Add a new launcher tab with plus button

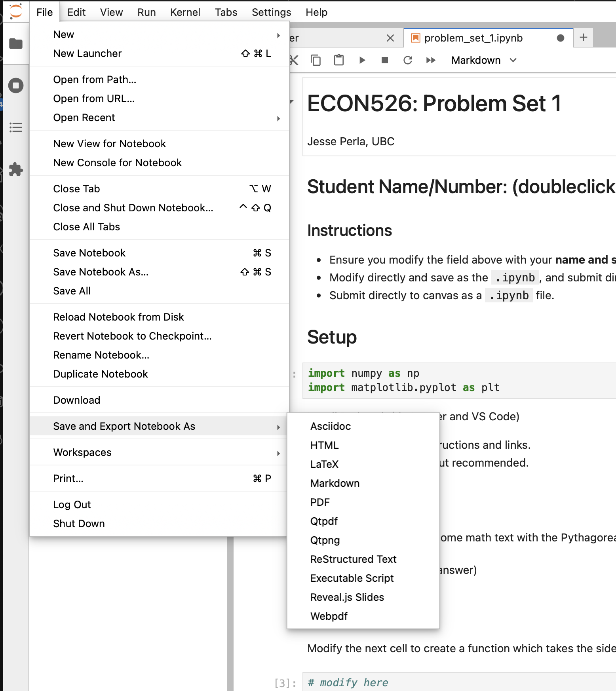click(583, 38)
